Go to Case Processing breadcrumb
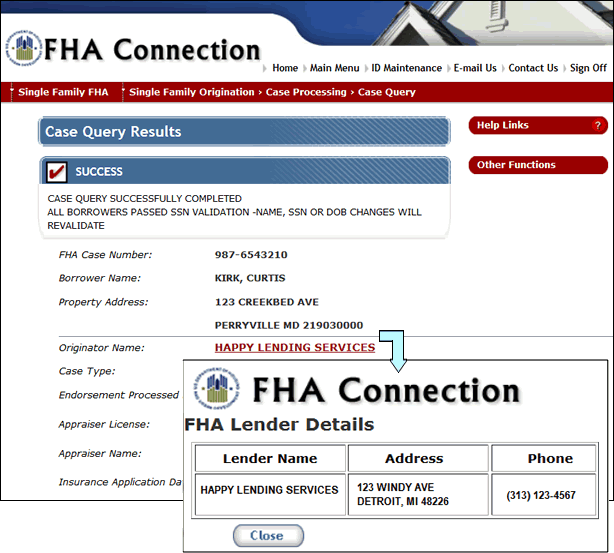This screenshot has height=553, width=614. pos(306,92)
